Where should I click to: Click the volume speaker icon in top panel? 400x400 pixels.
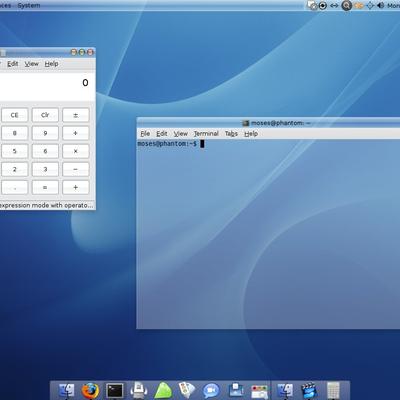(380, 5)
